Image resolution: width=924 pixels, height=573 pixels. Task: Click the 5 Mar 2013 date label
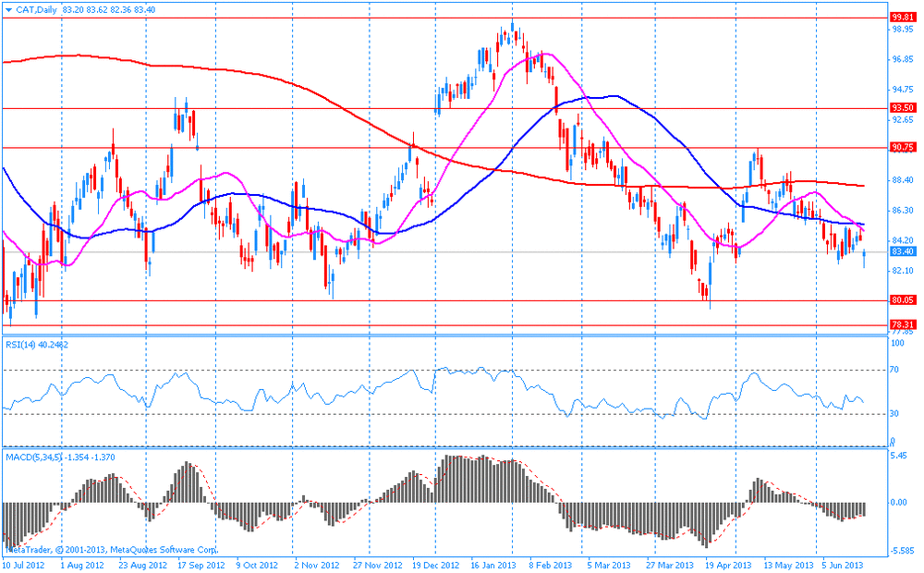[609, 566]
